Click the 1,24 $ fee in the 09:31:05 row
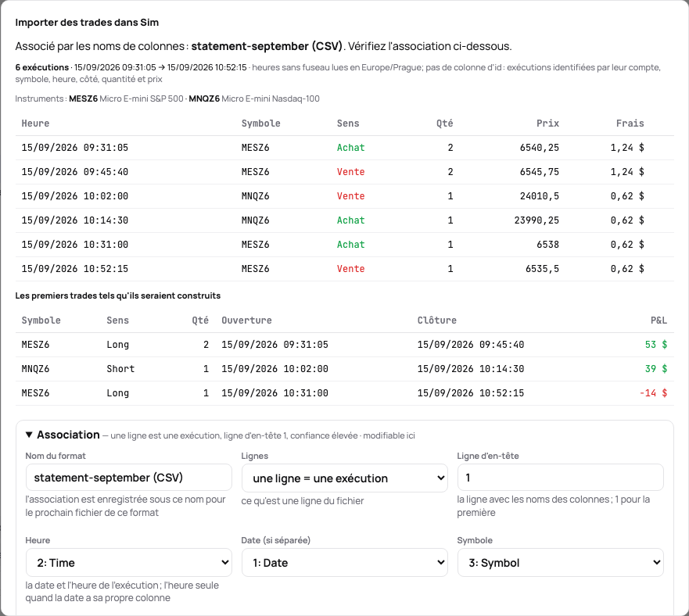This screenshot has height=616, width=689. [627, 148]
